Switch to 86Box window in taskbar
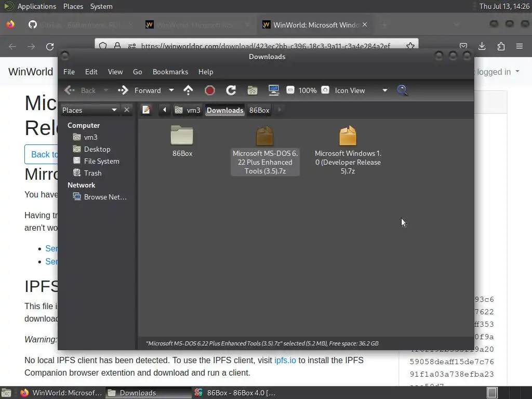This screenshot has width=532, height=399. (x=235, y=393)
